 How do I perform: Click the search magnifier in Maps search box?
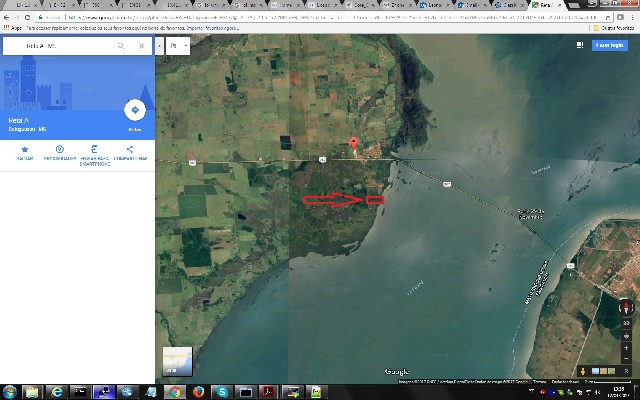point(121,46)
